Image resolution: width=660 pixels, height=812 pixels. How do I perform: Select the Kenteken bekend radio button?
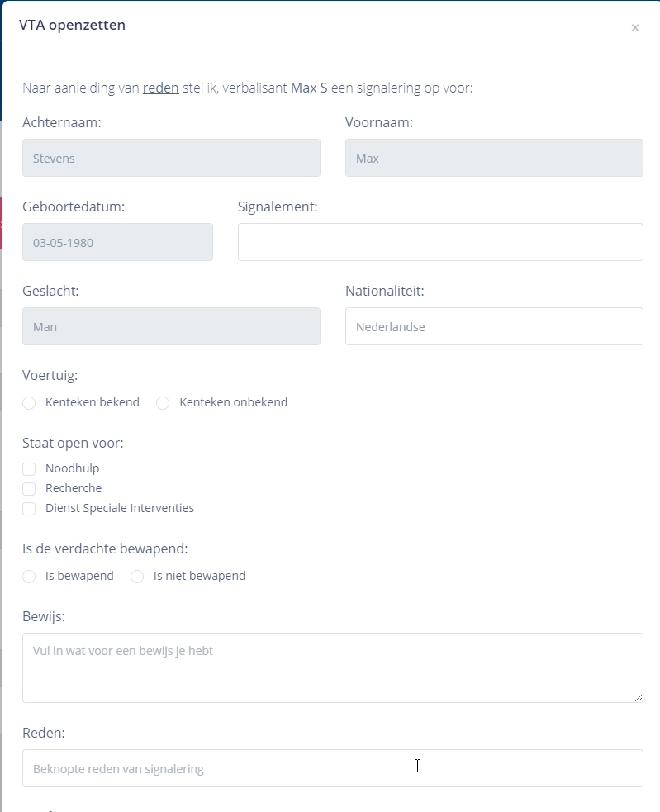pos(29,403)
